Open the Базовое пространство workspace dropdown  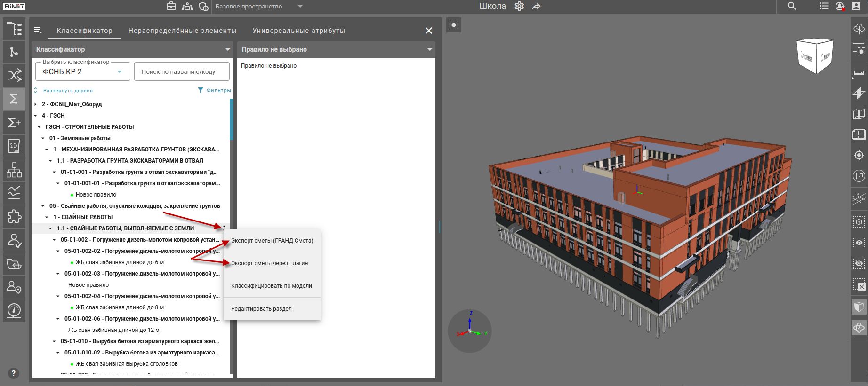[x=258, y=7]
